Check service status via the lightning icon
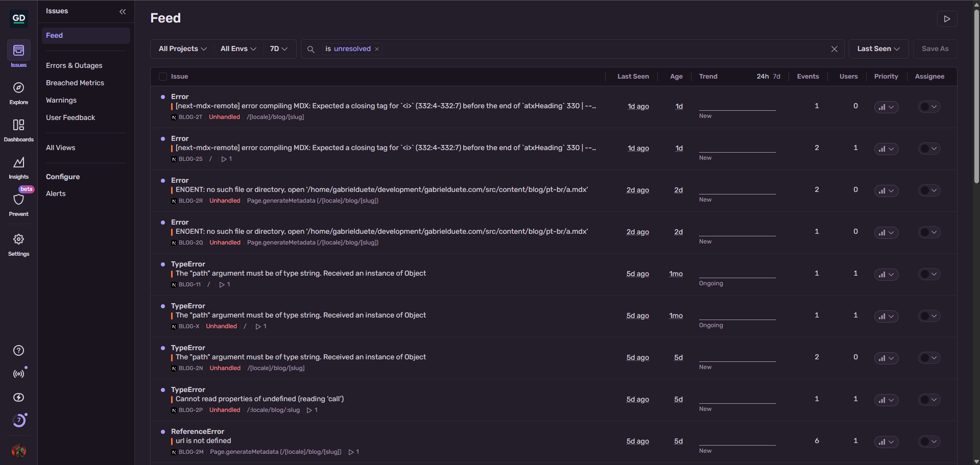 (18, 397)
